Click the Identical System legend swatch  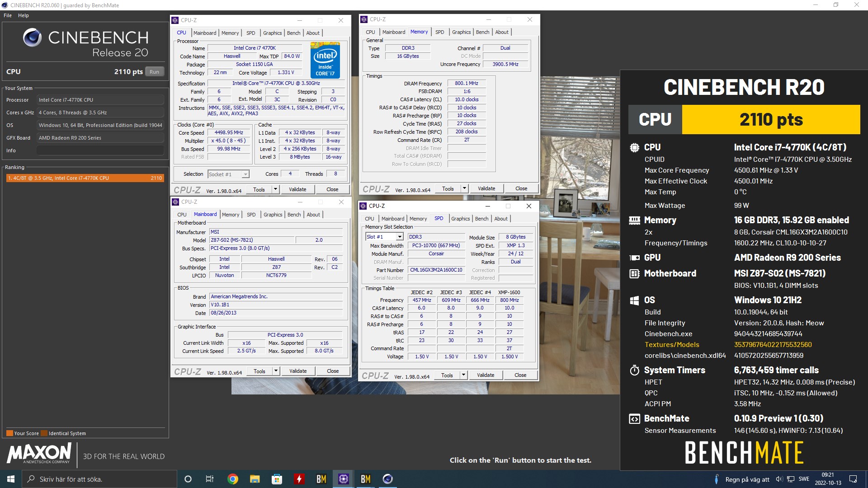point(44,433)
